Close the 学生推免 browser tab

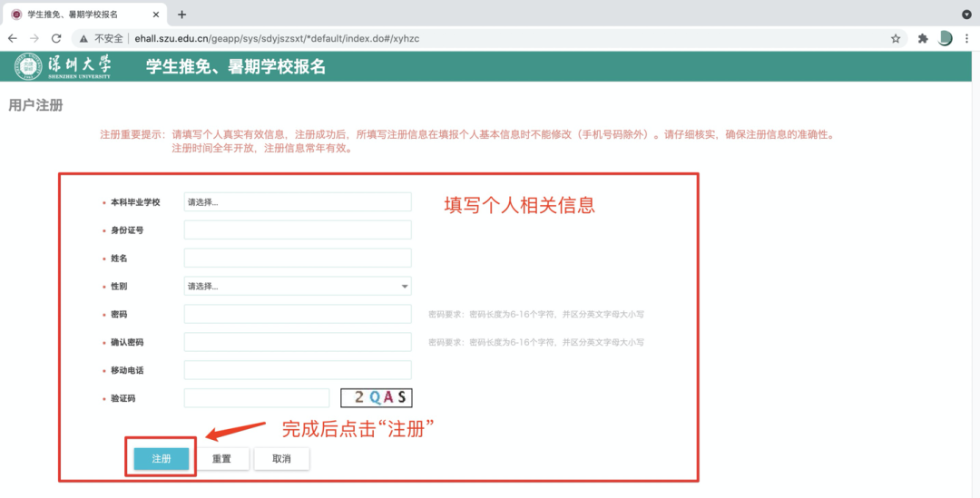156,15
